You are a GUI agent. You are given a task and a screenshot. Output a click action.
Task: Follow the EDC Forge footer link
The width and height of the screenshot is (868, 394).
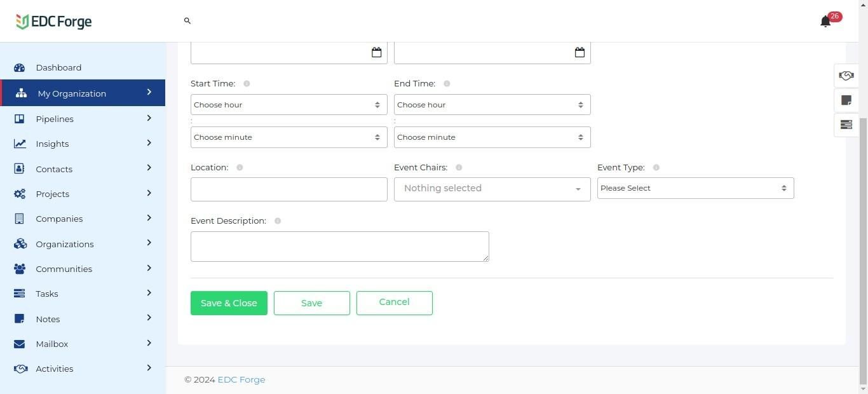click(x=241, y=380)
